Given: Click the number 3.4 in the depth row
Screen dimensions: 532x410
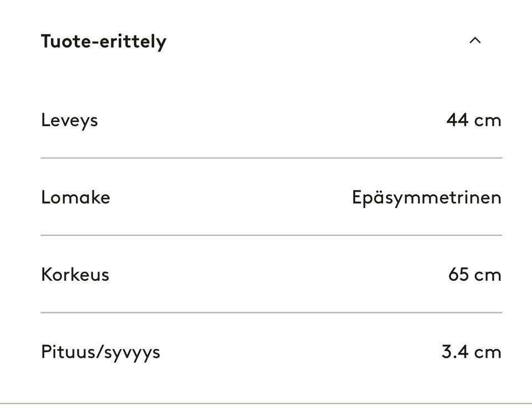Looking at the screenshot, I should click(454, 352).
